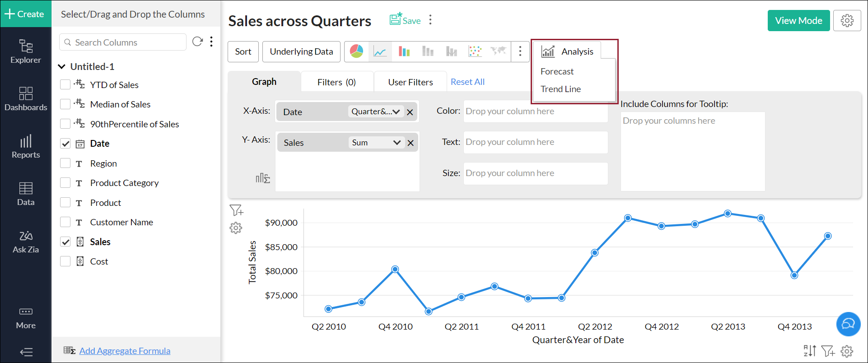The image size is (868, 363).
Task: Click the refresh columns icon
Action: click(197, 42)
